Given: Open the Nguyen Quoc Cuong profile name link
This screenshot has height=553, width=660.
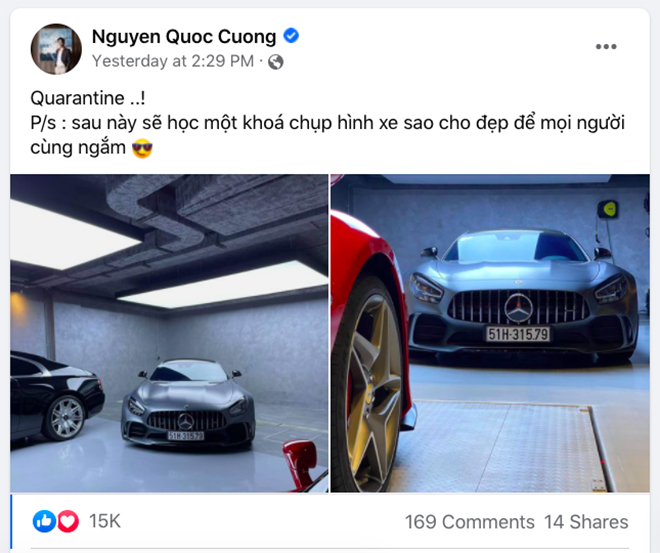Looking at the screenshot, I should click(184, 37).
